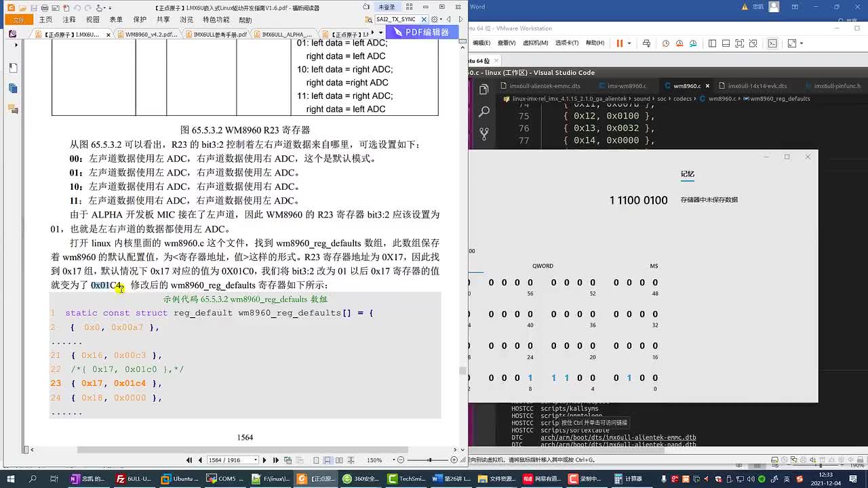Screen dimensions: 868x488
Task: Close the current 正点原子 PDF tab
Action: click(108, 35)
